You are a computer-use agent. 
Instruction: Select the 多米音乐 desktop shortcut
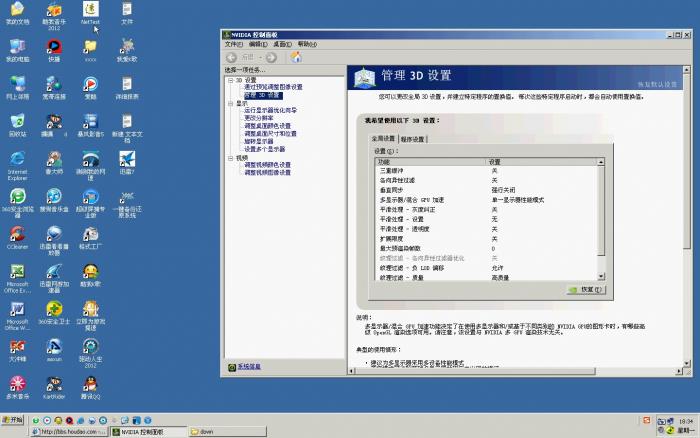[17, 388]
